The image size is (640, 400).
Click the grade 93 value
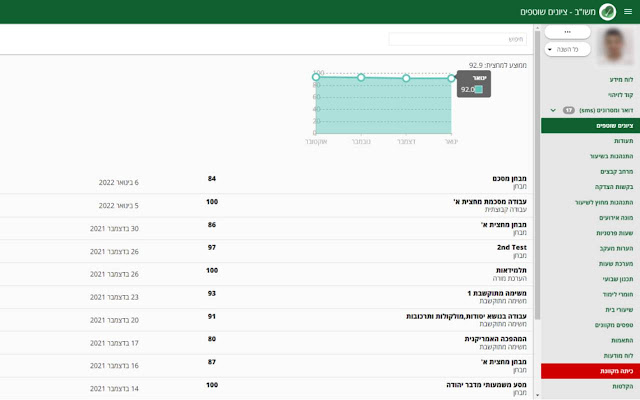click(x=211, y=293)
